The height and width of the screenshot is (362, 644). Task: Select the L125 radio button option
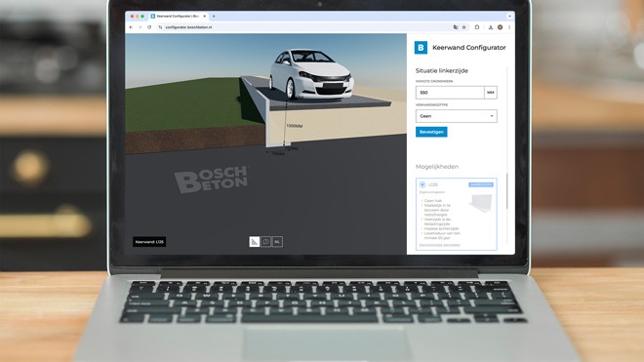423,184
